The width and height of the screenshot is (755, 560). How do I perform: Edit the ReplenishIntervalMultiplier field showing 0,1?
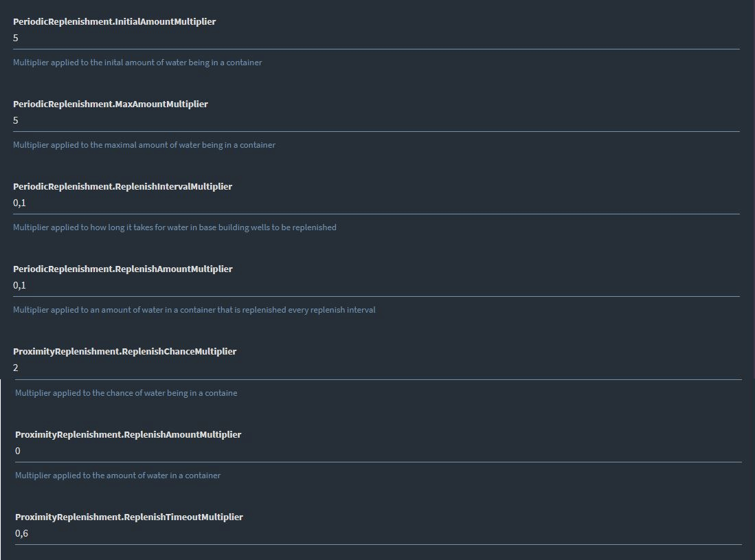376,203
